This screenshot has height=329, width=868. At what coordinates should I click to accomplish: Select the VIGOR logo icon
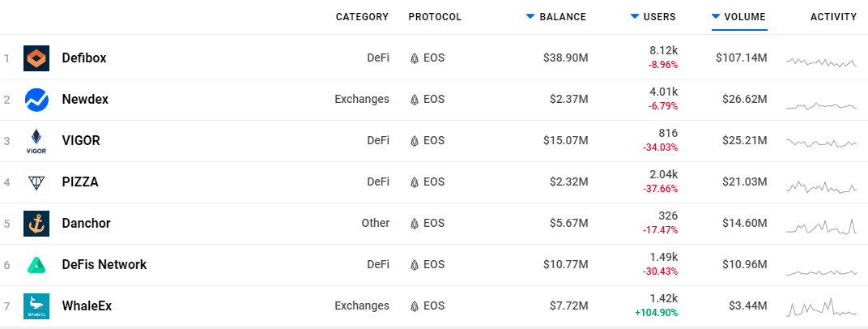tap(36, 141)
